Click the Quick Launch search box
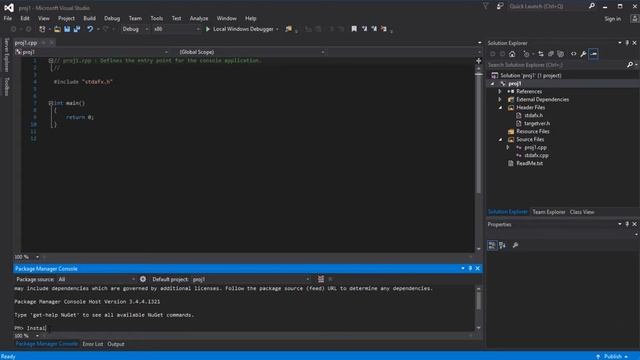This screenshot has width=640, height=360. point(547,7)
